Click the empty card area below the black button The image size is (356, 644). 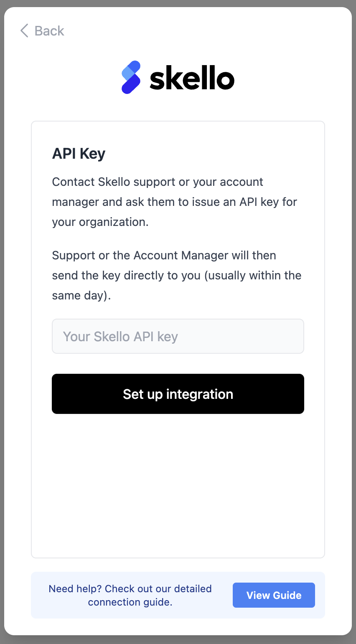(178, 484)
